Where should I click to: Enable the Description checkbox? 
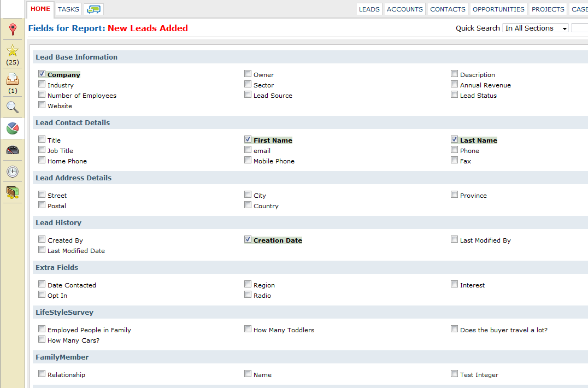pyautogui.click(x=454, y=74)
